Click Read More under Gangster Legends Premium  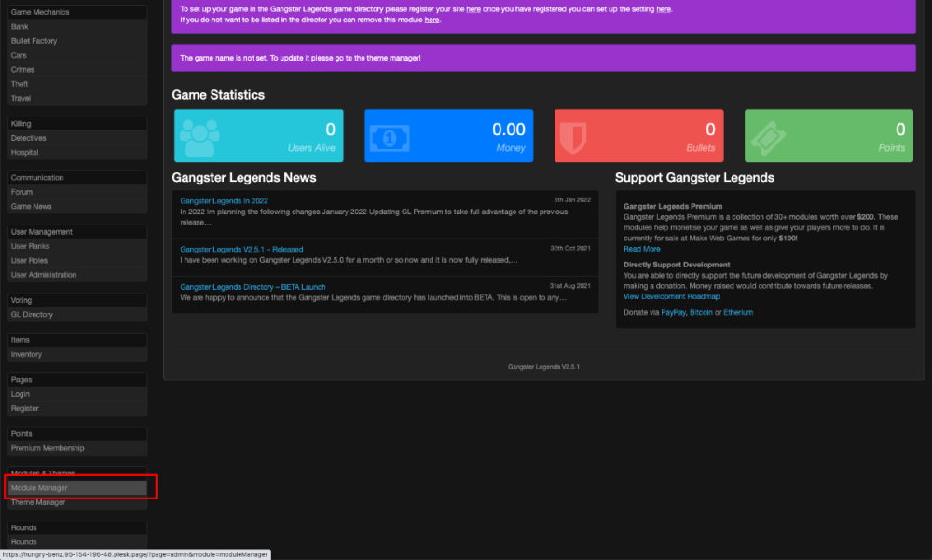(641, 249)
